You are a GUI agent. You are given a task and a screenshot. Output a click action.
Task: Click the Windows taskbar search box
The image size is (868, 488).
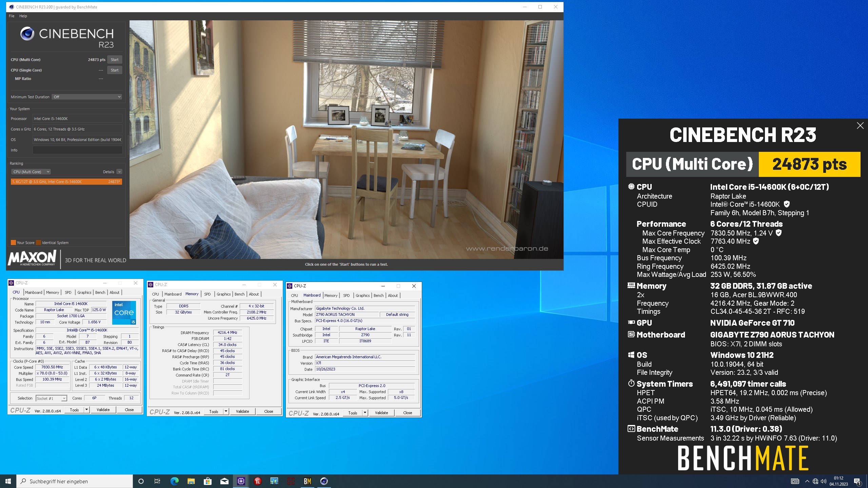tap(75, 481)
